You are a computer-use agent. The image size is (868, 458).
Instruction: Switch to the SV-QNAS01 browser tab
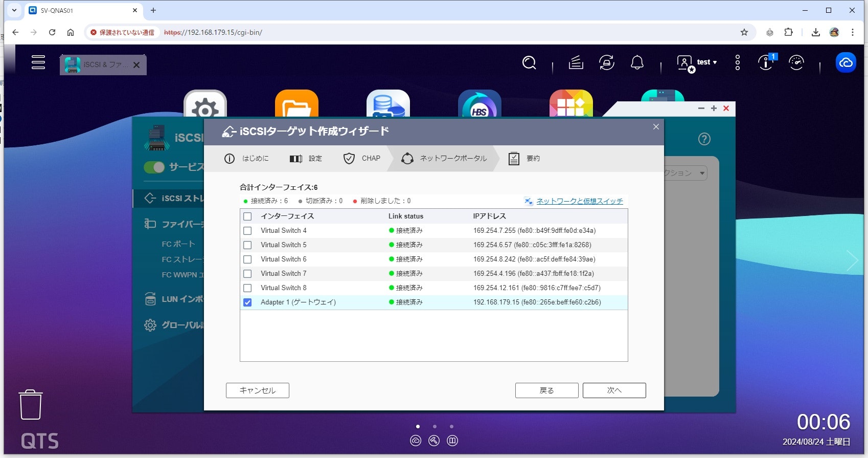click(x=83, y=10)
